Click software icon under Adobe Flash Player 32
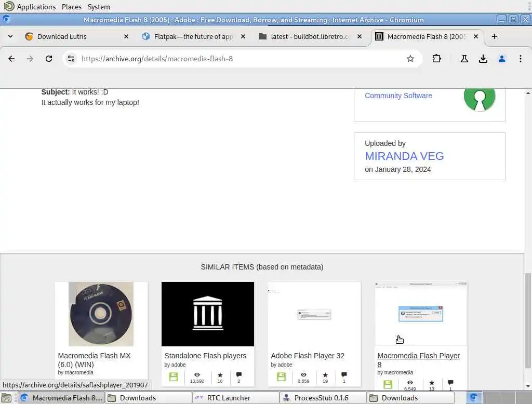Screen dimensions: 532x404 tap(281, 377)
